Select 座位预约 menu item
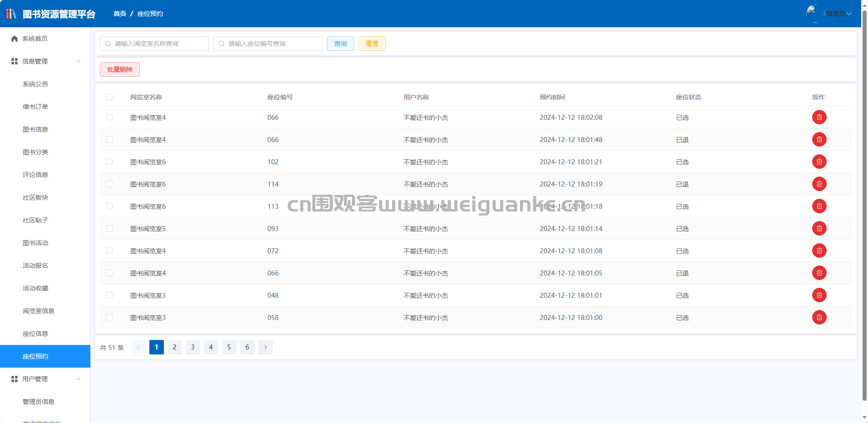This screenshot has width=868, height=423. point(45,356)
